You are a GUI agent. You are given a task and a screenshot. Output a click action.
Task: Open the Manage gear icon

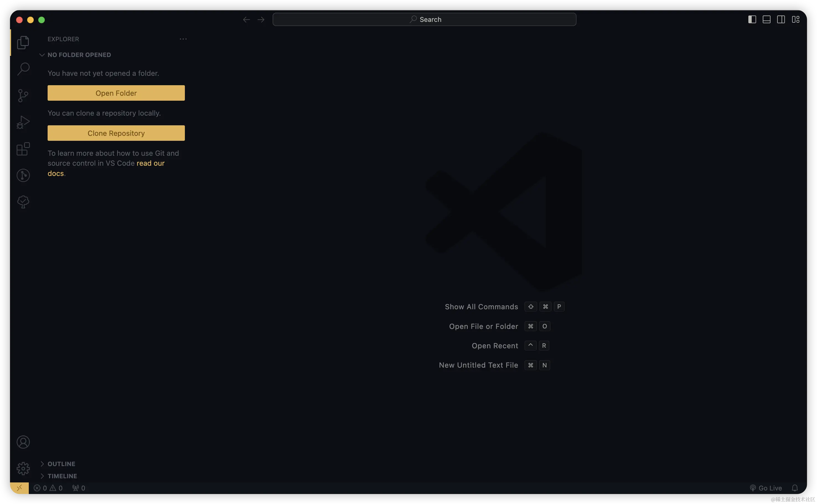click(23, 468)
